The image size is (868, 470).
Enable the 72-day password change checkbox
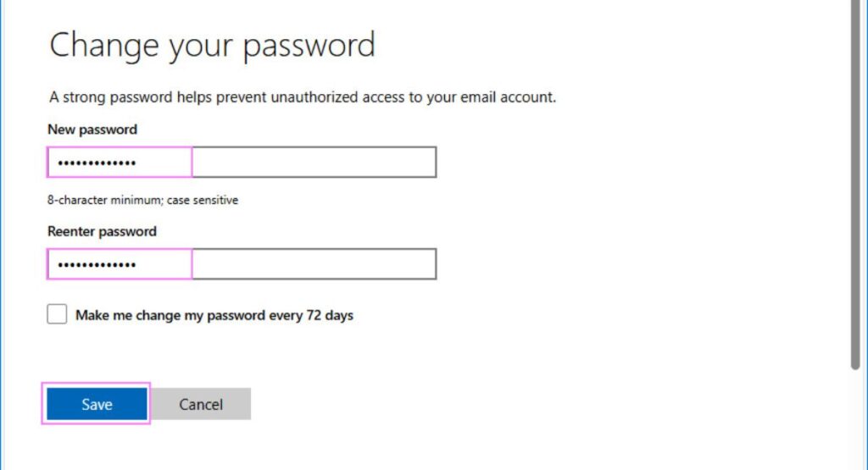coord(57,315)
